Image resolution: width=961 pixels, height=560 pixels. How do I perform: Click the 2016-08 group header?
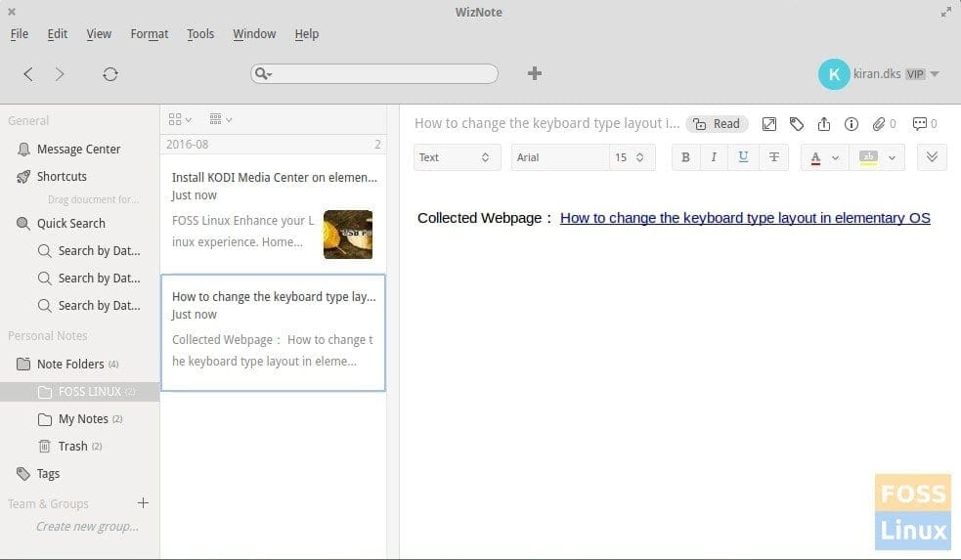coord(274,144)
